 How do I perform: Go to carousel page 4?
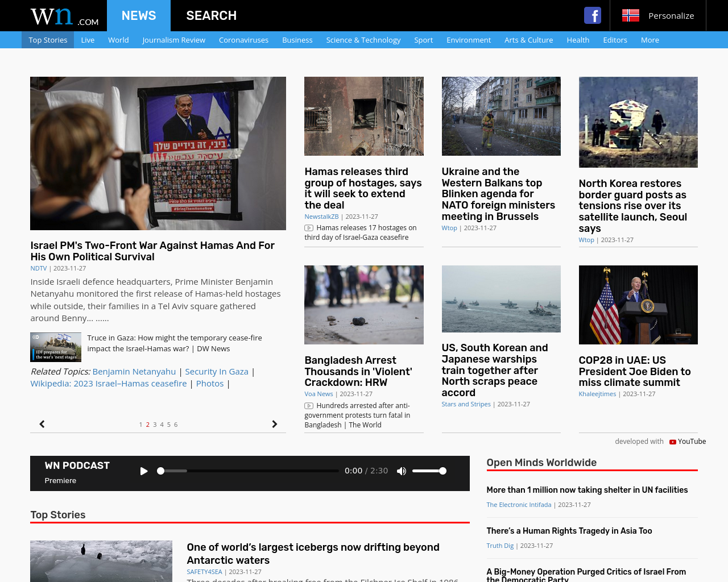point(162,425)
